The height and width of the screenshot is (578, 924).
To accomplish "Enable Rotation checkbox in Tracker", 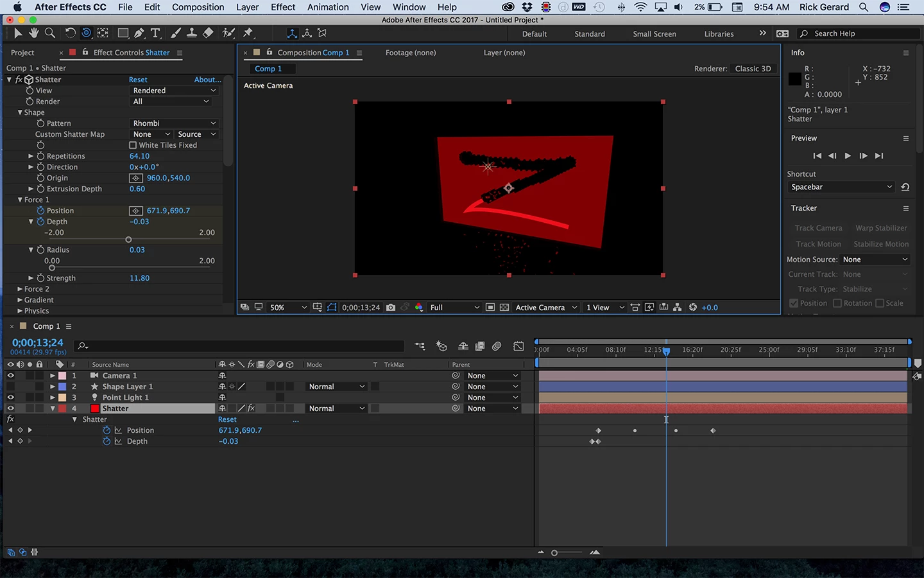I will pyautogui.click(x=837, y=303).
